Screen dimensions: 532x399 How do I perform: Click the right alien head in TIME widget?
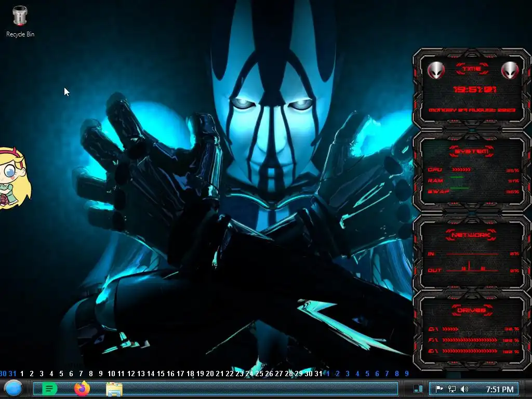coord(510,70)
